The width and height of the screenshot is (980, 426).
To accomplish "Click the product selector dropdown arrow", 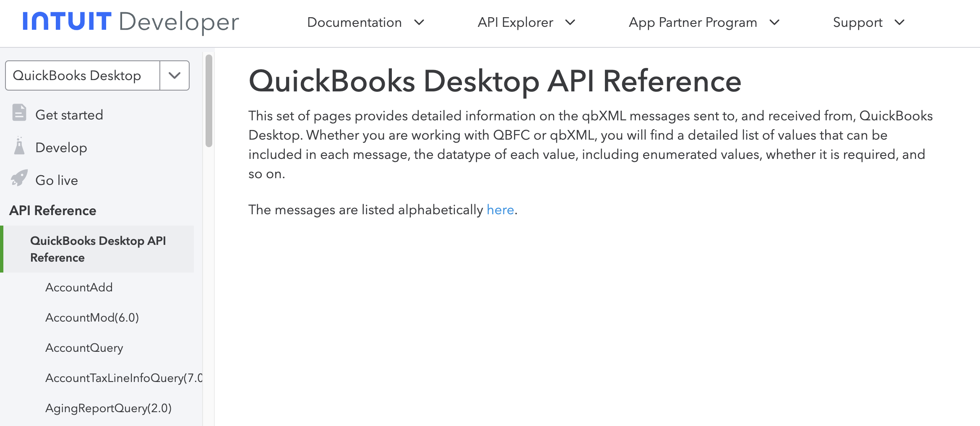I will click(x=175, y=75).
